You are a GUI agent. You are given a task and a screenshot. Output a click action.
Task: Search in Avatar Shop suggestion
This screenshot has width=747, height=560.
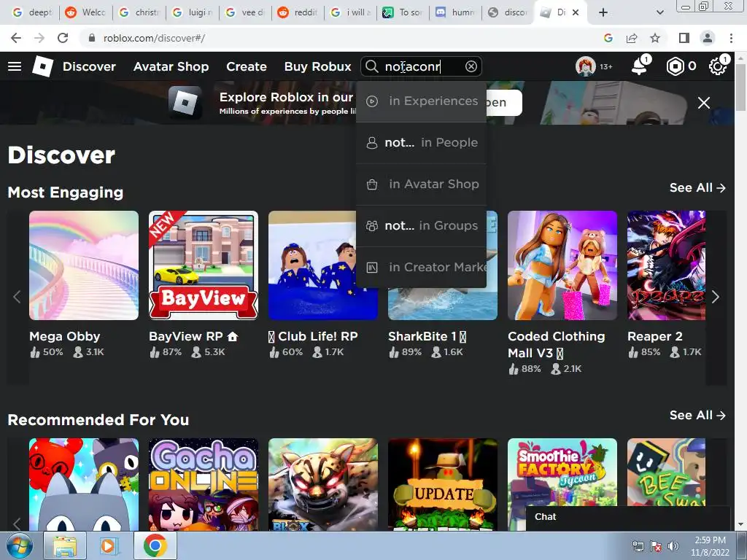421,184
